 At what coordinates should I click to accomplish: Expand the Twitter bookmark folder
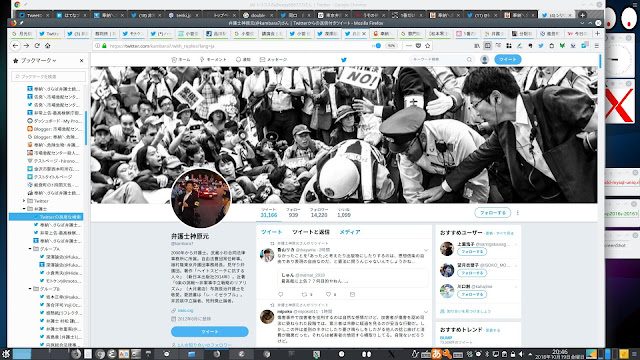[24, 201]
